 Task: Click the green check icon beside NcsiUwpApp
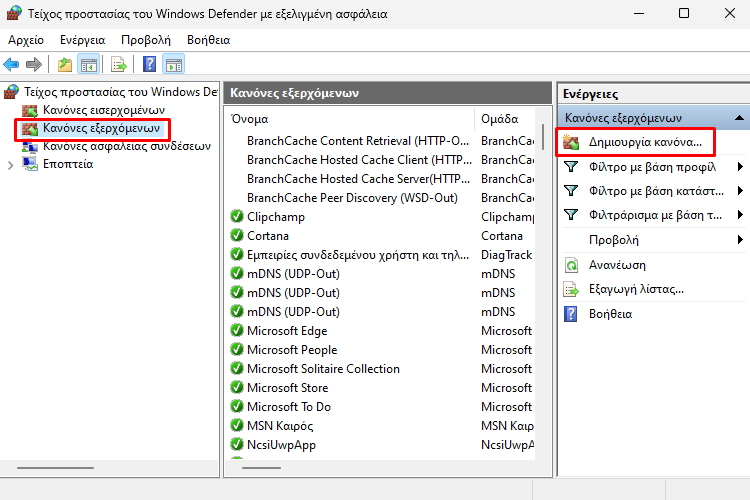pyautogui.click(x=237, y=444)
